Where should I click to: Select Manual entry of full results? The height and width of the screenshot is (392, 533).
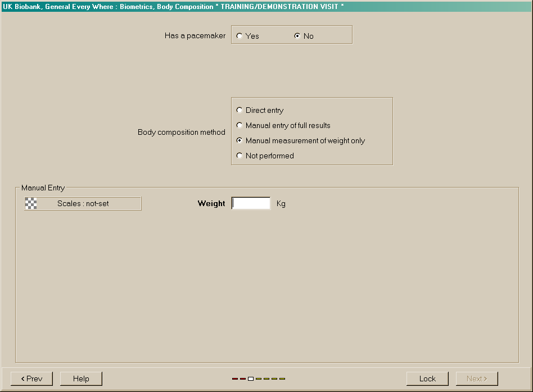click(240, 125)
